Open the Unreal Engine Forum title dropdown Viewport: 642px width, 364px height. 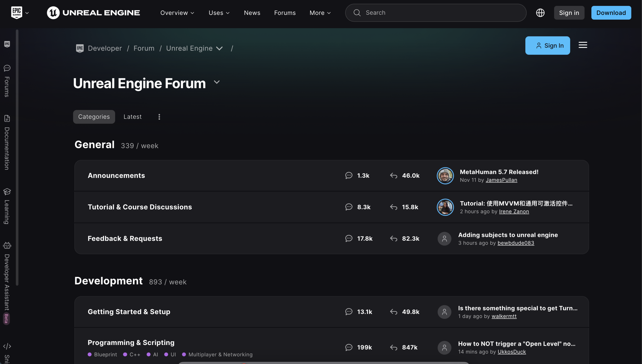[x=217, y=82]
